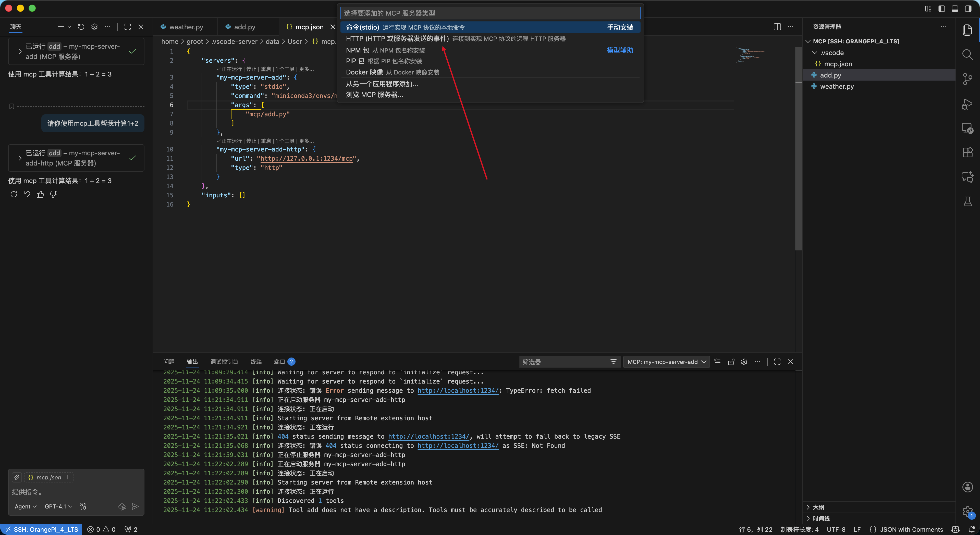Click send message arrow in chat
Image resolution: width=980 pixels, height=535 pixels.
point(135,506)
